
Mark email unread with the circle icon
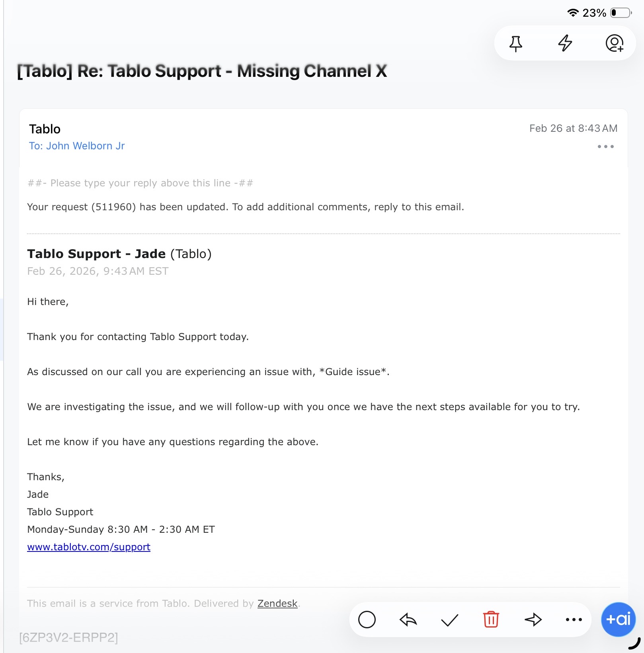coord(367,620)
